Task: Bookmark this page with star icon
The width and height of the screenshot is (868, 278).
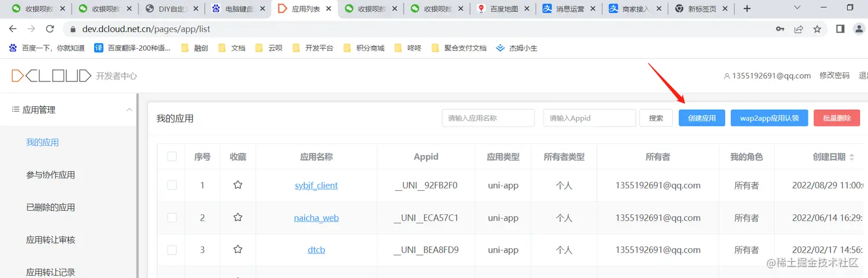Action: click(x=817, y=29)
